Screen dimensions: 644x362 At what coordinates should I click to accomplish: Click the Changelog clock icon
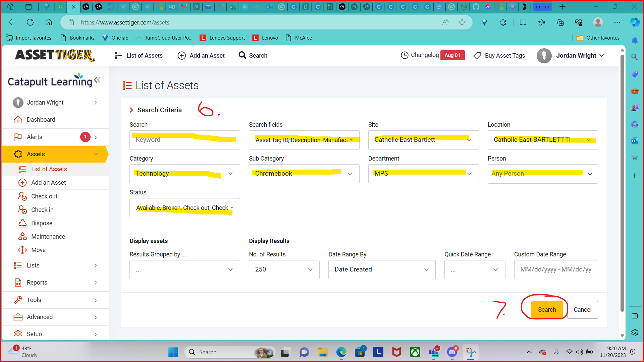pos(405,55)
